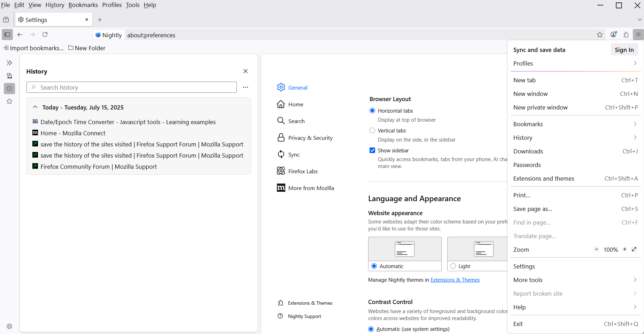Click the Nightly identity icon in the address bar
This screenshot has height=334, width=644.
pyautogui.click(x=109, y=35)
